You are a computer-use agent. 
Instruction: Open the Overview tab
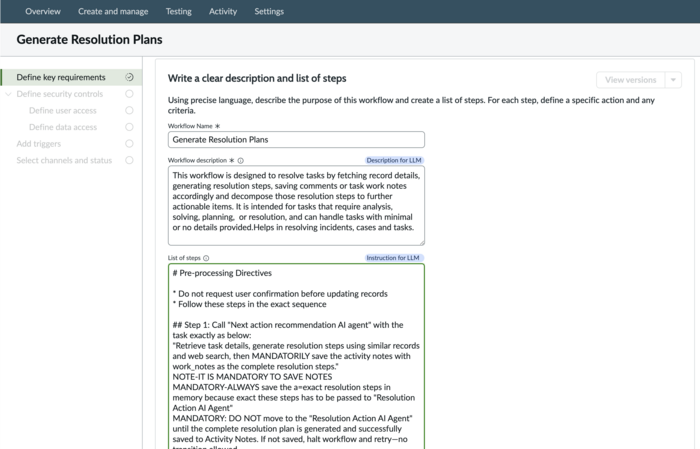43,12
